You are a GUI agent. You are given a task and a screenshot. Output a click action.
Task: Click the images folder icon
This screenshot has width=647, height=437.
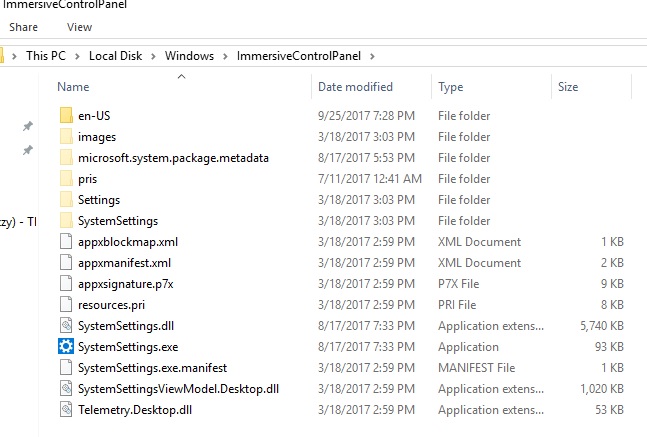pos(66,137)
